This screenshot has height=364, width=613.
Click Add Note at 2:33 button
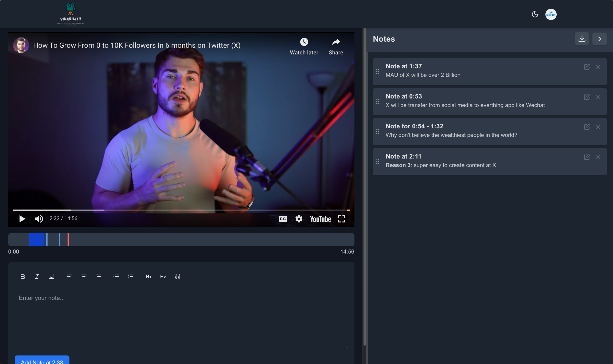[42, 360]
